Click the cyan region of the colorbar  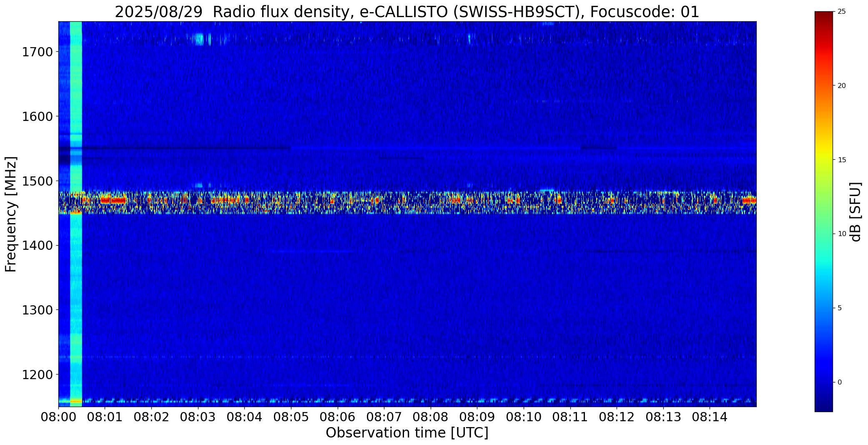pyautogui.click(x=823, y=267)
